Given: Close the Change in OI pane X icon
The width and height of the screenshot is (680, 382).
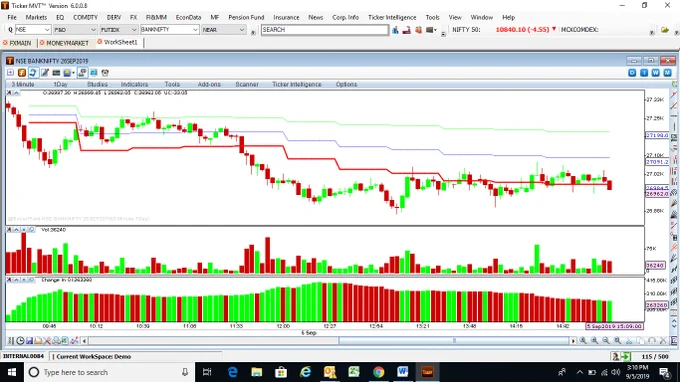Looking at the screenshot, I should click(9, 280).
